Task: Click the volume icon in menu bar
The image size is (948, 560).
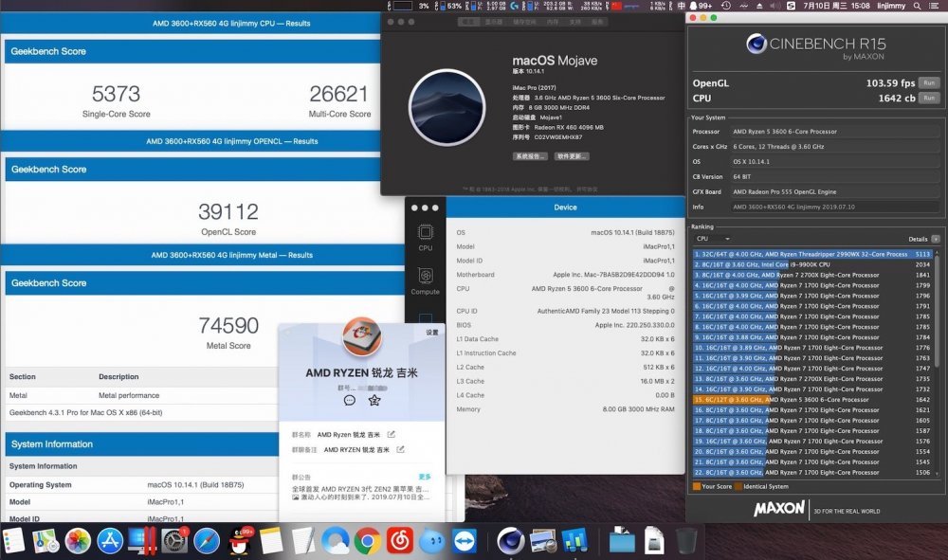Action: 775,6
